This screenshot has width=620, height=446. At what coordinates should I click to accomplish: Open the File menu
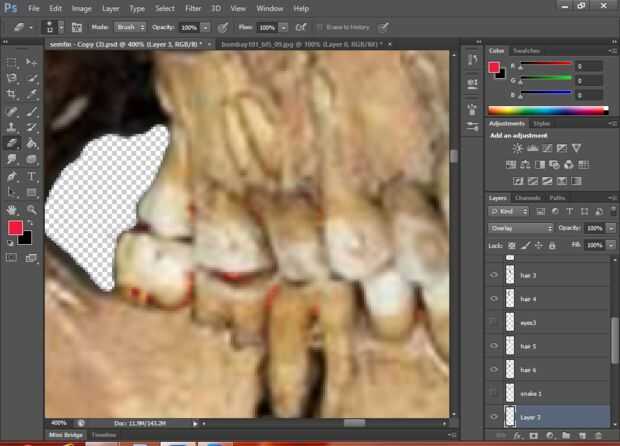coord(34,8)
